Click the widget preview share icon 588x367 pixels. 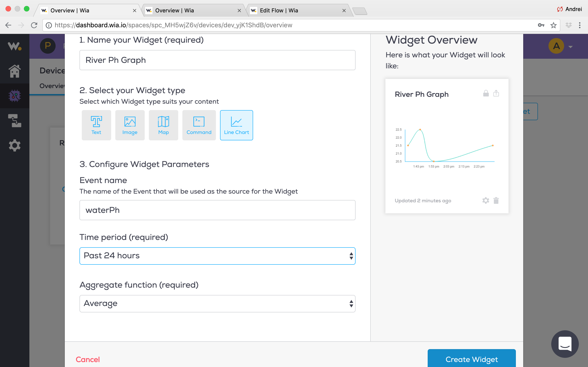pyautogui.click(x=496, y=93)
